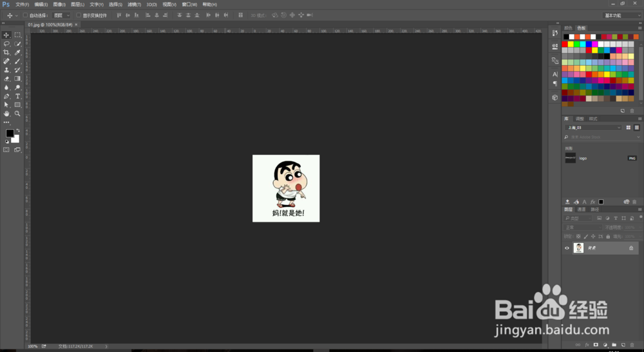Open the Layers panel flyout menu
Image resolution: width=644 pixels, height=352 pixels.
[x=639, y=210]
